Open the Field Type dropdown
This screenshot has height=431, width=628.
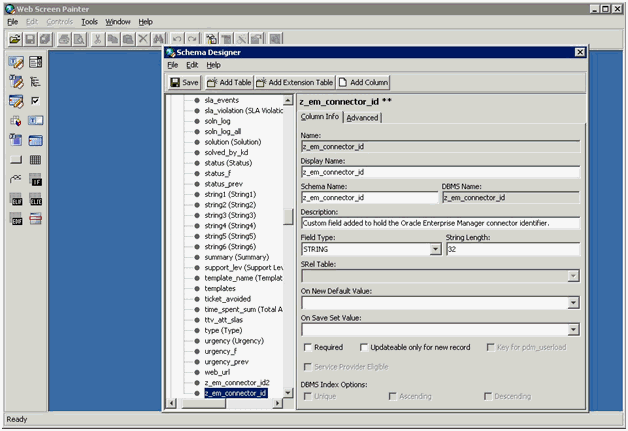pyautogui.click(x=435, y=249)
